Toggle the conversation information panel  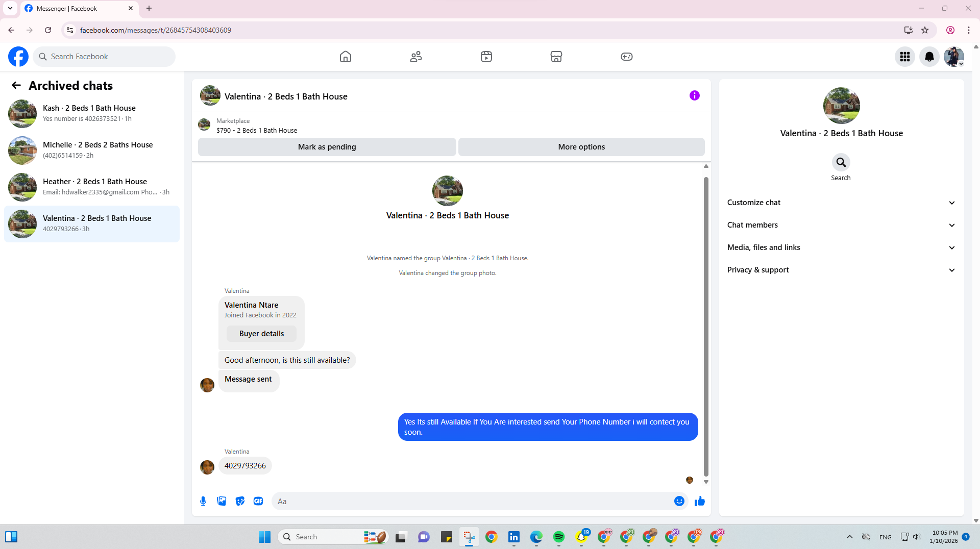click(x=694, y=95)
